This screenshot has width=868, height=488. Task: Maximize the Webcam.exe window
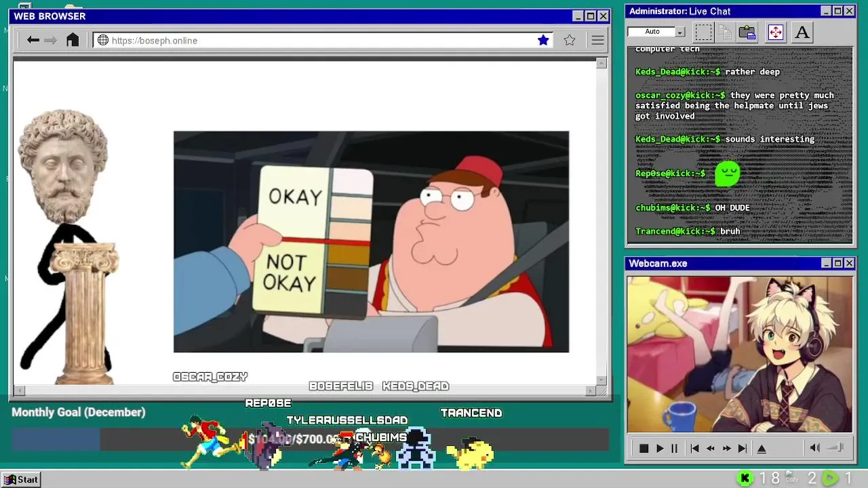(x=837, y=263)
